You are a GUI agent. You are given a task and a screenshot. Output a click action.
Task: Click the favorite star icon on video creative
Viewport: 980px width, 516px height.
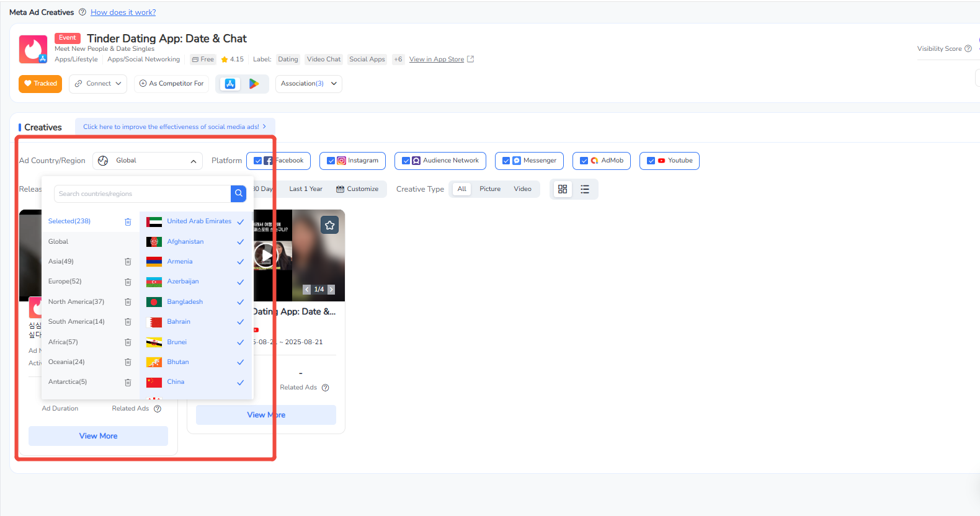click(329, 225)
